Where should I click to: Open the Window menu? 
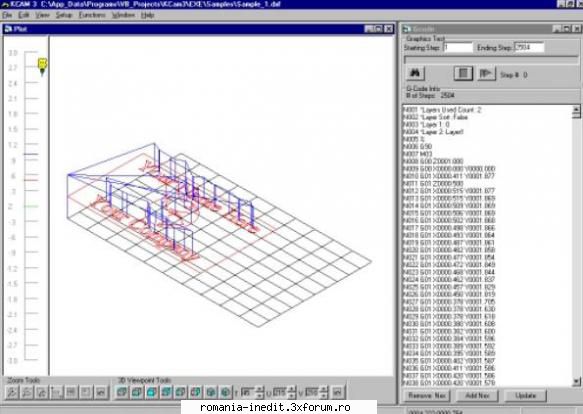click(x=123, y=15)
